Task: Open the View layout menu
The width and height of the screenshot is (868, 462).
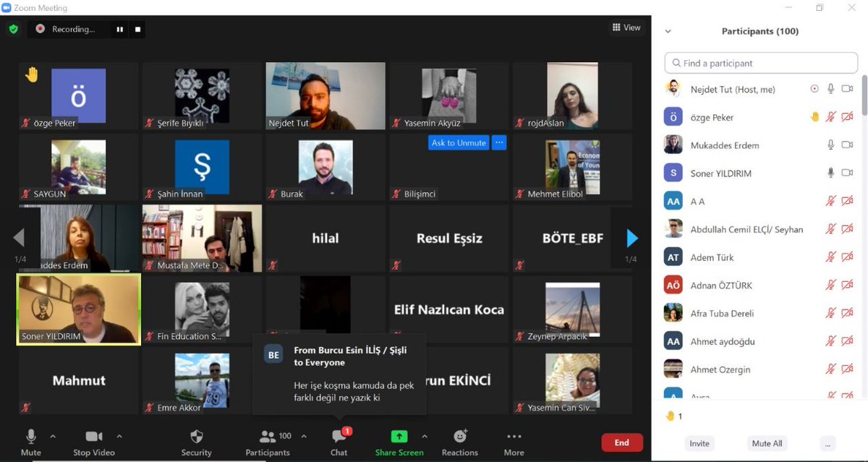Action: (626, 27)
